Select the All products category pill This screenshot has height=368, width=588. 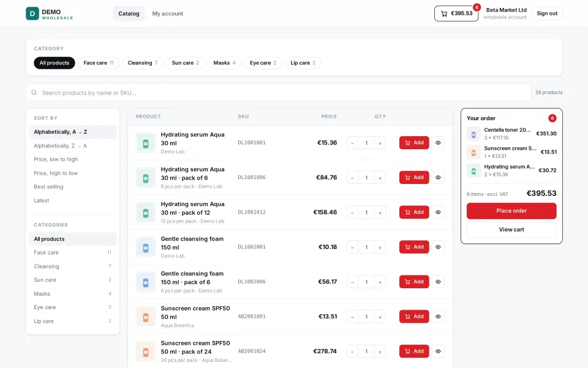55,63
